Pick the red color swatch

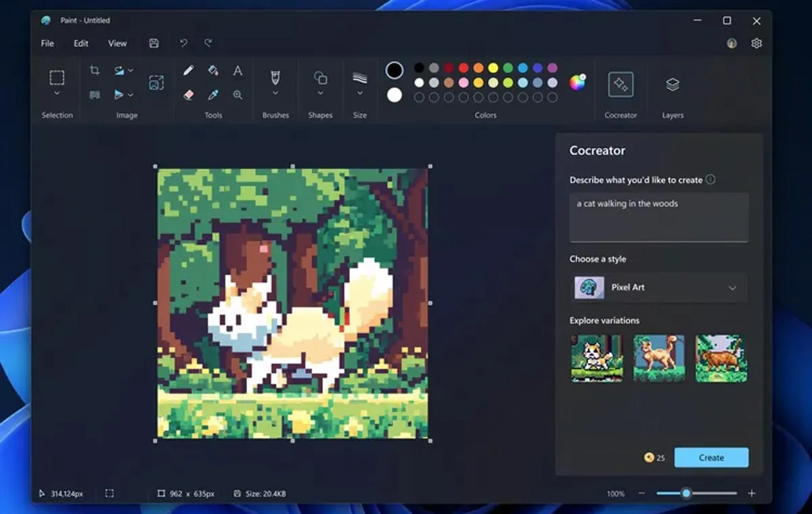click(464, 68)
